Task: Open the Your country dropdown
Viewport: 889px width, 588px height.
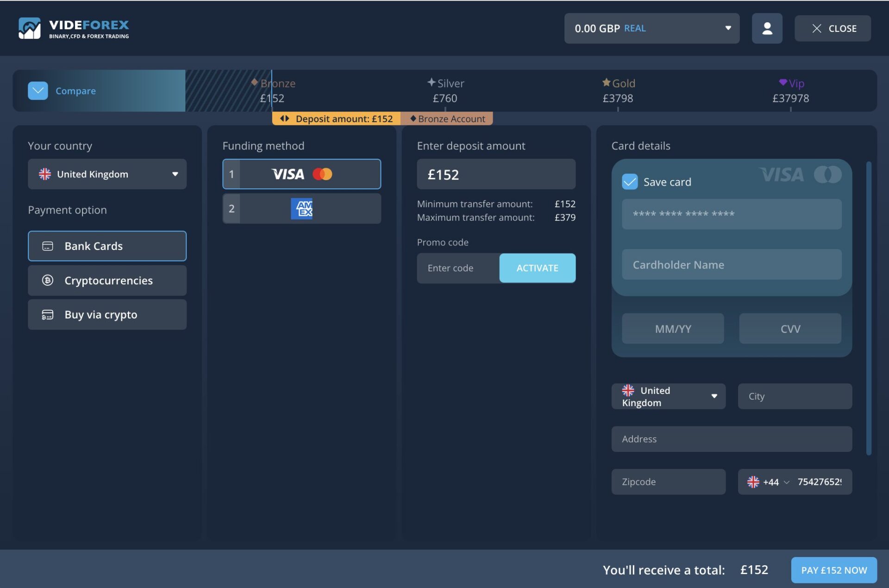Action: 107,174
